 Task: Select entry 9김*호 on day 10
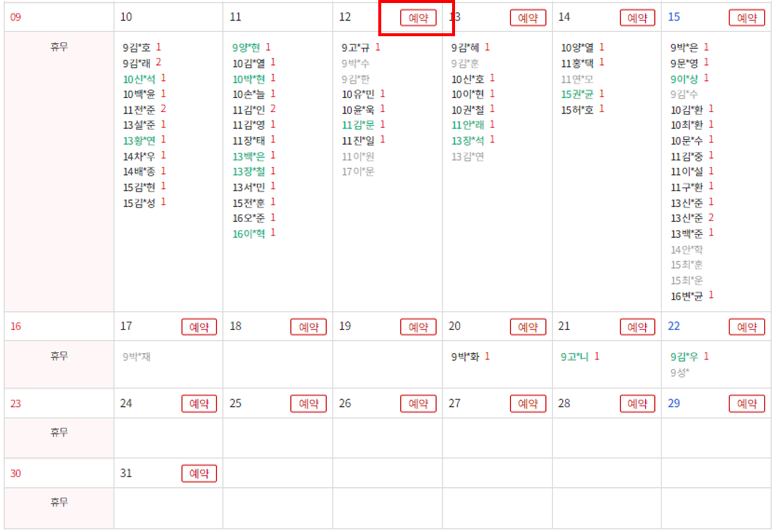tap(137, 48)
